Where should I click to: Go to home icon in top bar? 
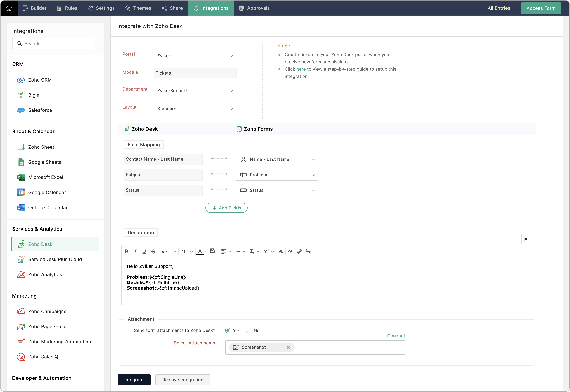[x=9, y=8]
